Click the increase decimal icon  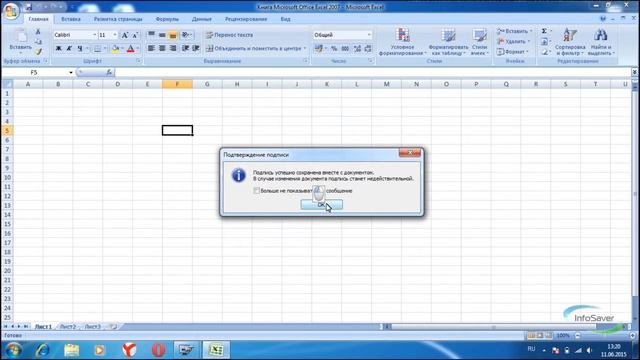(358, 49)
